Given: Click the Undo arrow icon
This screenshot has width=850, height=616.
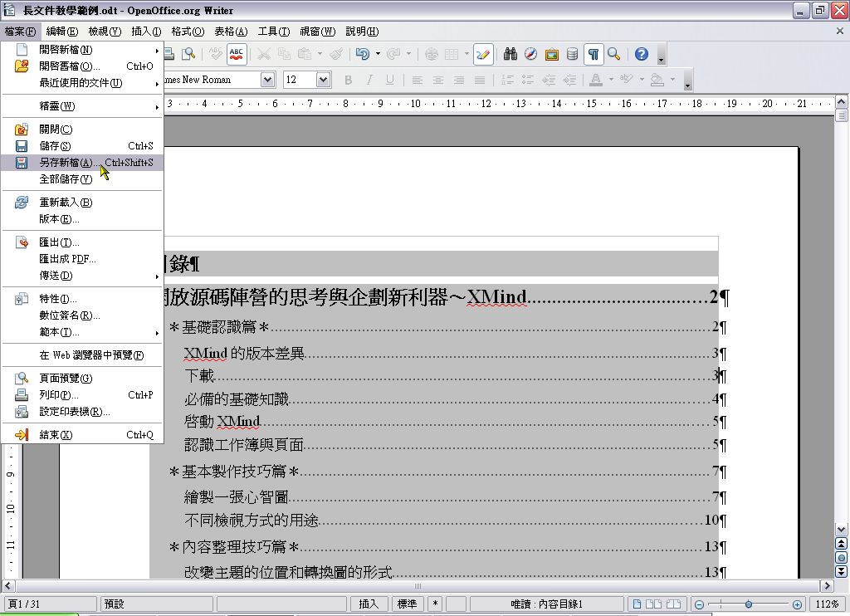Looking at the screenshot, I should click(x=362, y=54).
